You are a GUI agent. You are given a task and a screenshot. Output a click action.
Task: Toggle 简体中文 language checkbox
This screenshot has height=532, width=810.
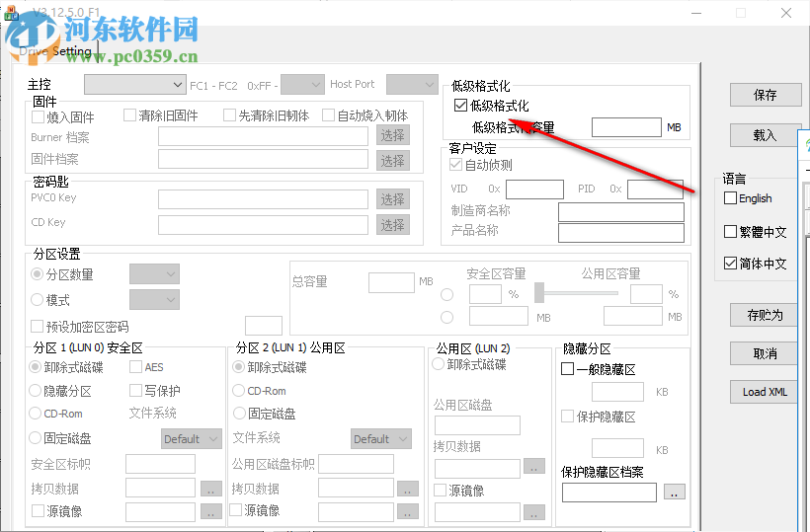(730, 264)
